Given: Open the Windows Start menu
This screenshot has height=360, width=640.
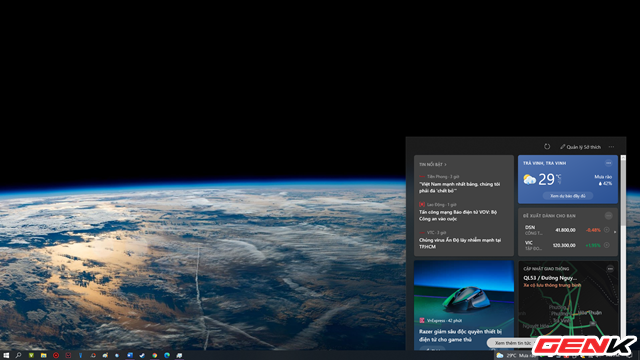Looking at the screenshot, I should (6, 356).
